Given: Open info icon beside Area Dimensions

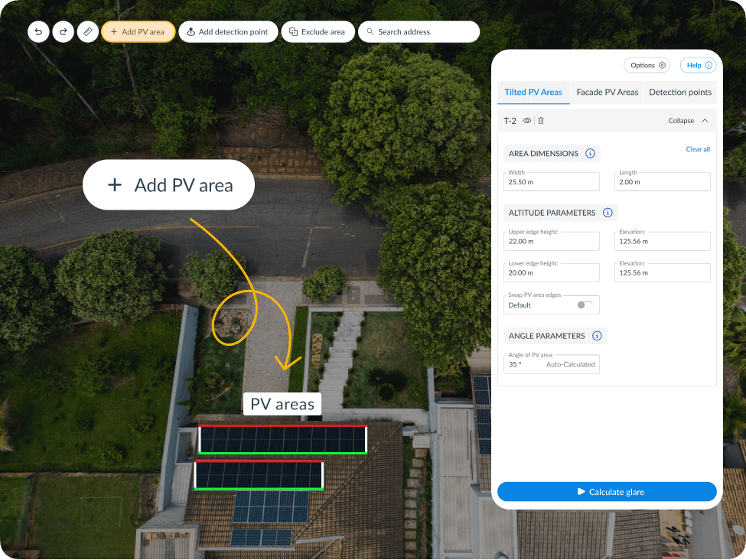Looking at the screenshot, I should click(x=590, y=154).
